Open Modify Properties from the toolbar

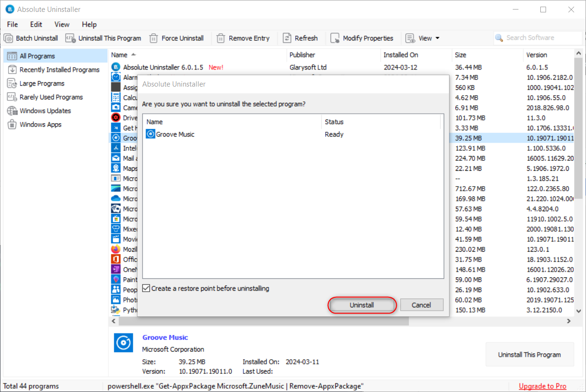point(362,38)
